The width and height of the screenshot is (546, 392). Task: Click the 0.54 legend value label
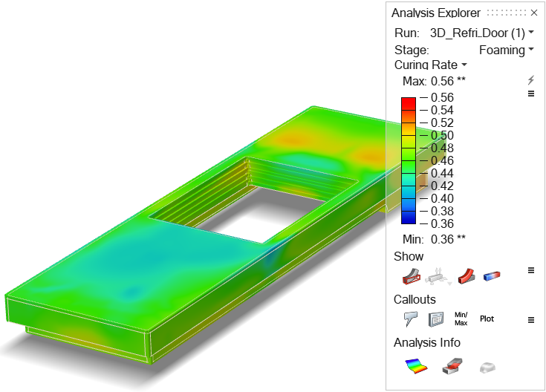tap(442, 111)
